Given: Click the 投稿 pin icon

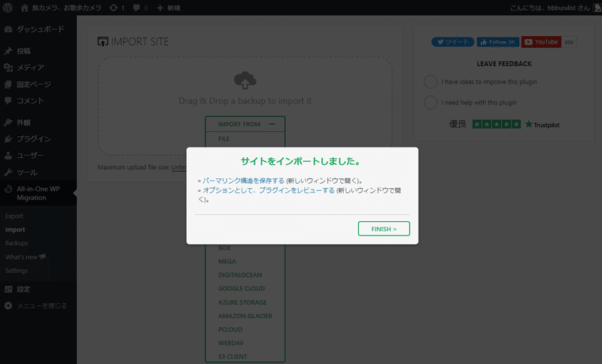Looking at the screenshot, I should 8,51.
